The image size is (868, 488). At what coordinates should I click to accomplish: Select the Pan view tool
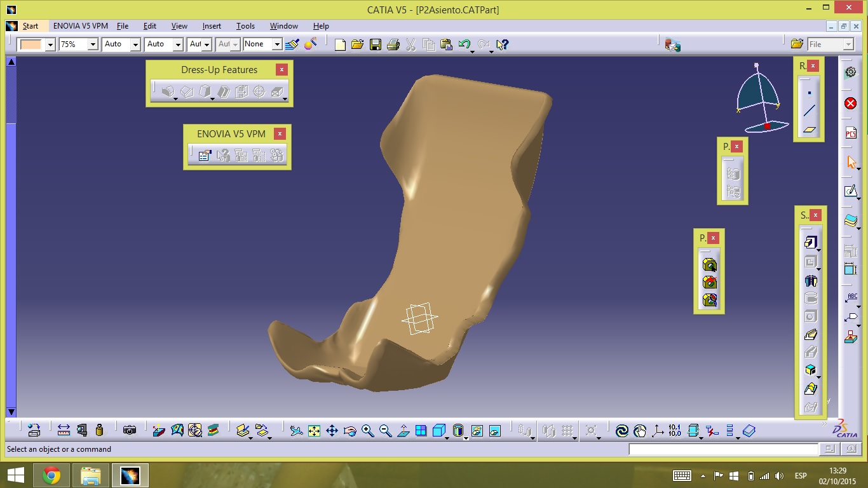pos(332,431)
